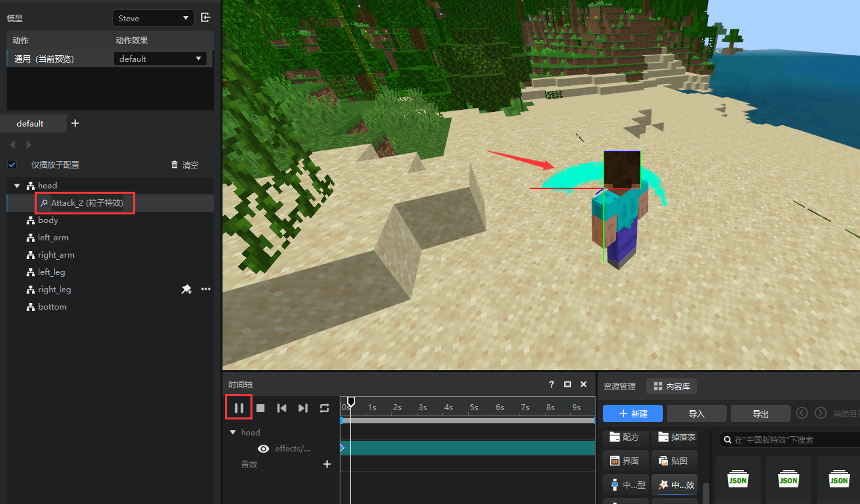Select the body bone
Image resolution: width=860 pixels, height=504 pixels.
(x=48, y=220)
